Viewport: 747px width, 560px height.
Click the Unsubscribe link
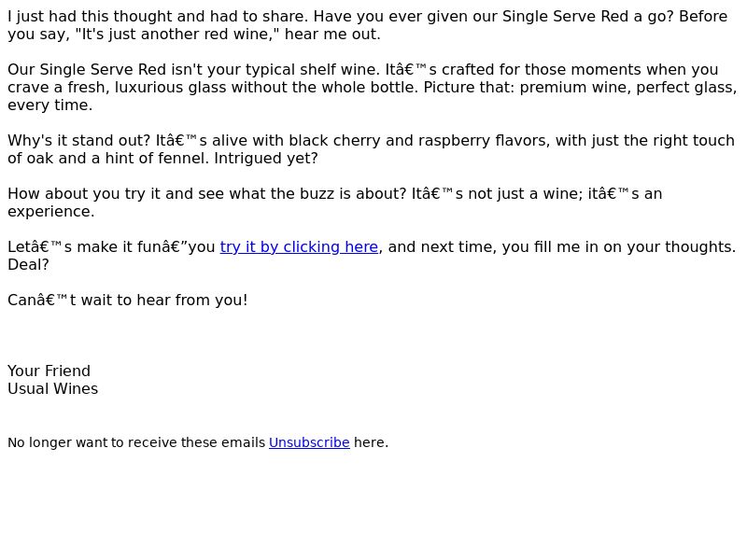point(309,442)
